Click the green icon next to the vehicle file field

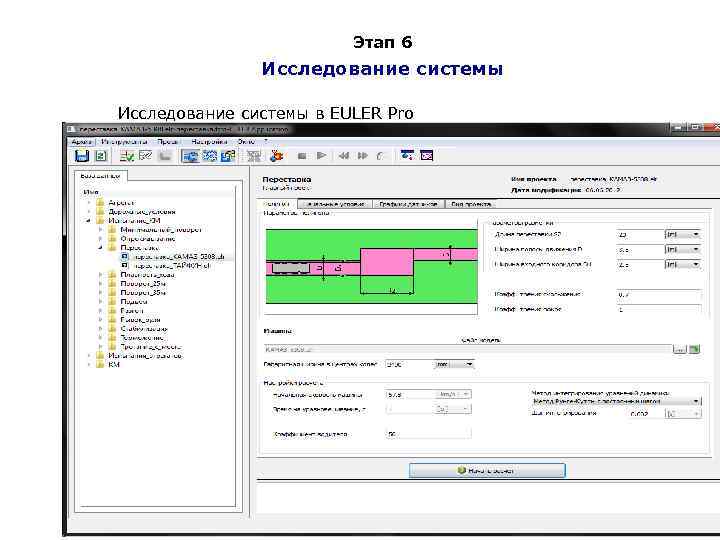coord(694,349)
